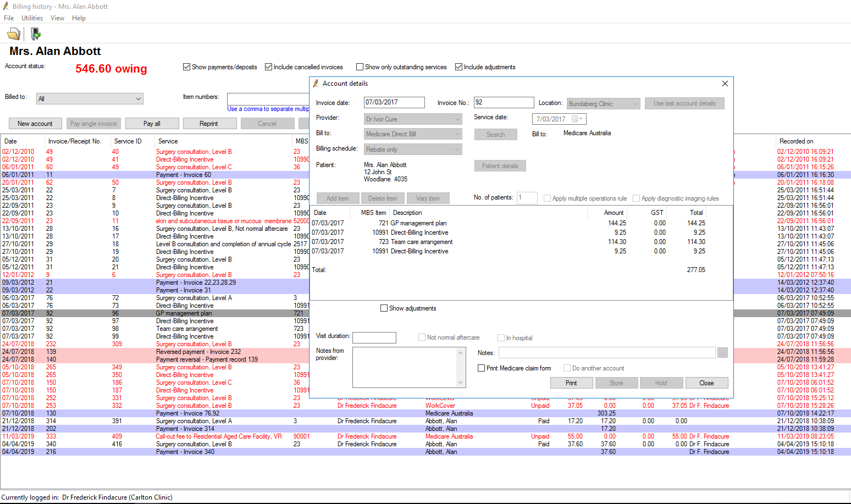Click the Search button in Account details
Screen dimensions: 851x504
click(495, 134)
